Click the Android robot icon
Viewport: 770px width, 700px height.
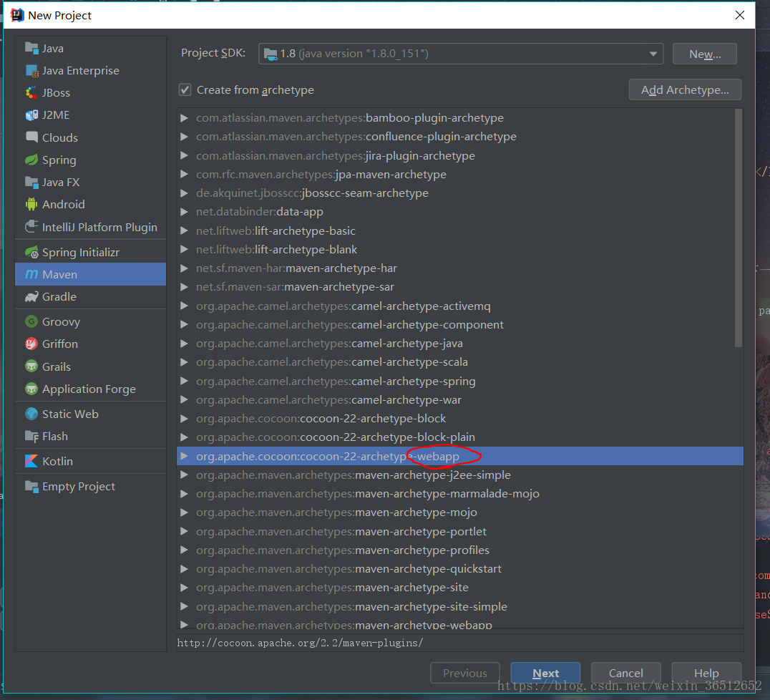[x=31, y=205]
